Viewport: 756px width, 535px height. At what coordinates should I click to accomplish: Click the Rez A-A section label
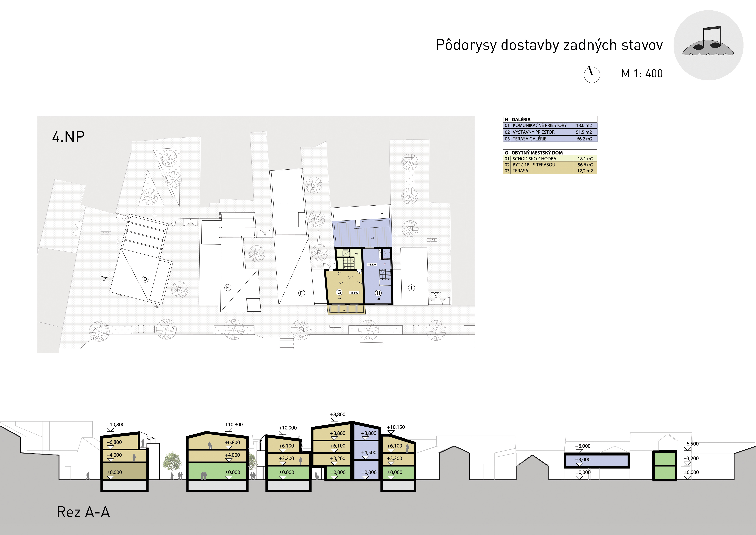[x=83, y=512]
